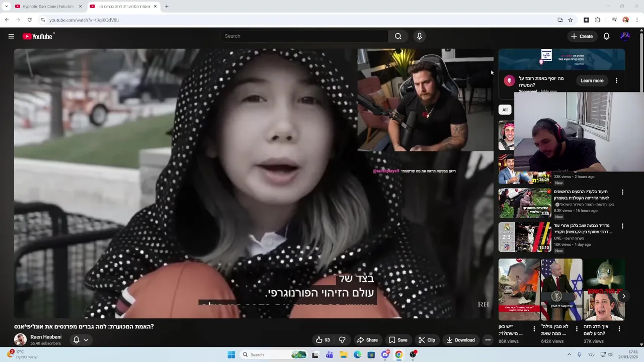Expand subscription notification options chevron
This screenshot has width=644, height=362.
[x=86, y=340]
